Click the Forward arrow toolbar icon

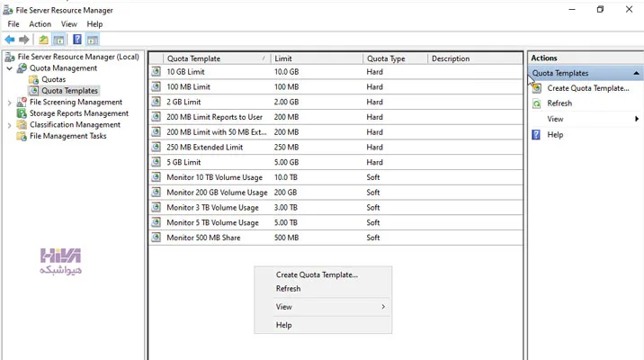tap(24, 40)
